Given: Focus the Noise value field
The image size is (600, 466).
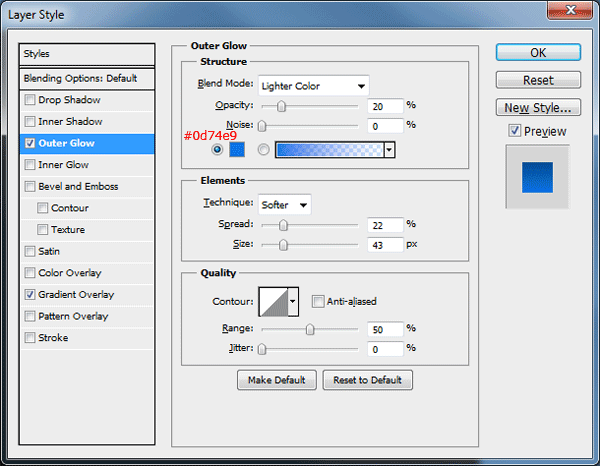Looking at the screenshot, I should pos(385,126).
